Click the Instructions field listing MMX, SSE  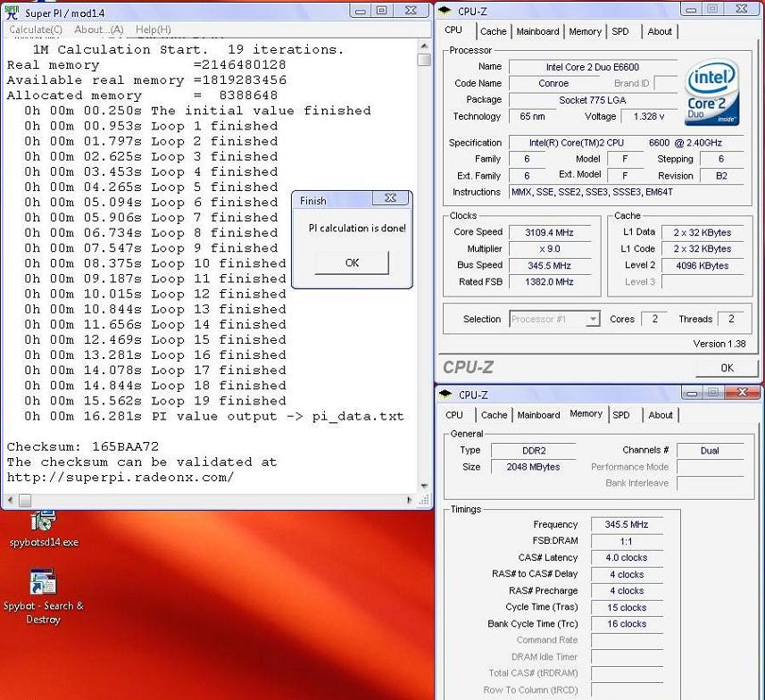(626, 192)
